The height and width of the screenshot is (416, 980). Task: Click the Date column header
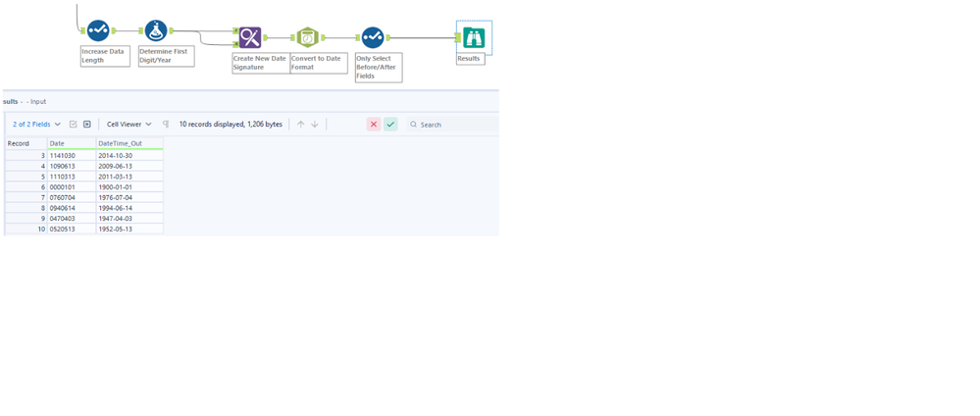click(x=72, y=143)
